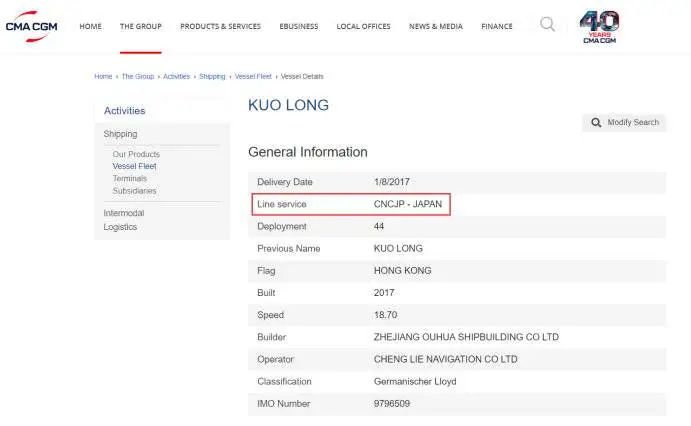Open the EBUSINESS menu
Viewport: 691px width, 426px height.
click(299, 26)
